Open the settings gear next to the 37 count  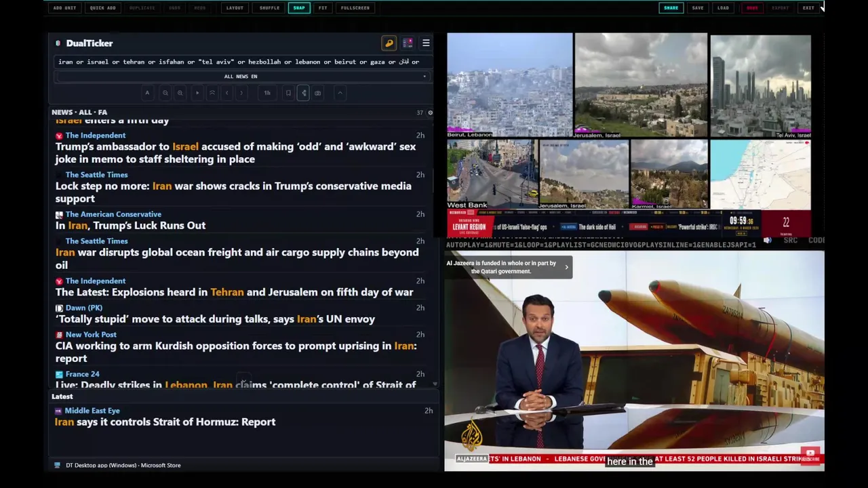(430, 113)
